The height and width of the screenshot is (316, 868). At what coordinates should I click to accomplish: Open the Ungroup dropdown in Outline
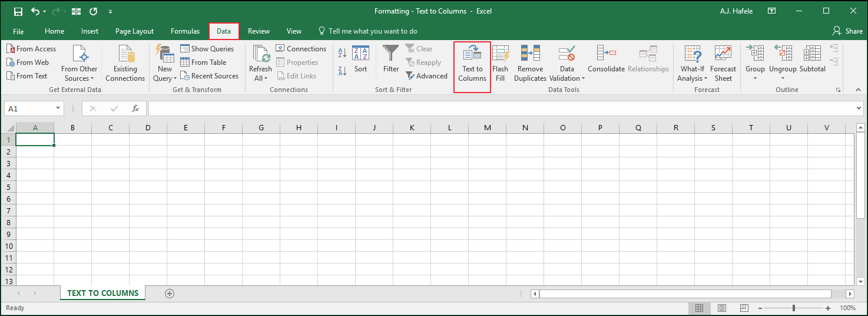point(783,64)
